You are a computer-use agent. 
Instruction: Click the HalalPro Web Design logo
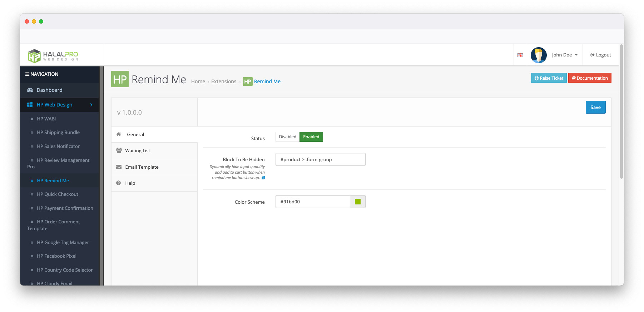tap(53, 55)
